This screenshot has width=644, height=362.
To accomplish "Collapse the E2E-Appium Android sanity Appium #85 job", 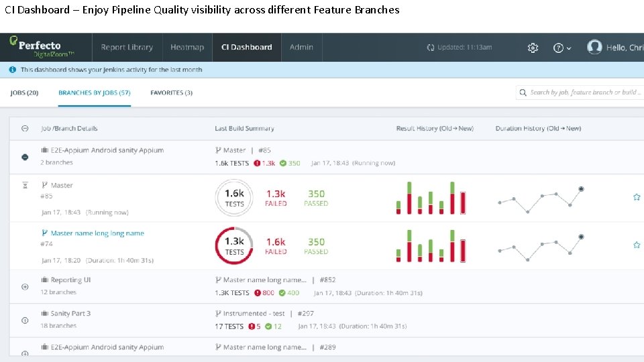I will pyautogui.click(x=25, y=157).
